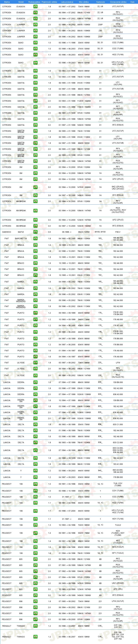Viewport: 138px width, 644px height.
Task: Click the fuel icon for Renault Twingo 40kW / 54KM
Action: [35, 626]
